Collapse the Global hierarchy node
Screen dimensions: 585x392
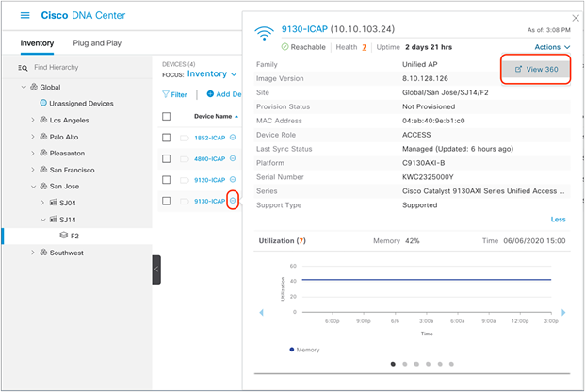click(x=24, y=87)
